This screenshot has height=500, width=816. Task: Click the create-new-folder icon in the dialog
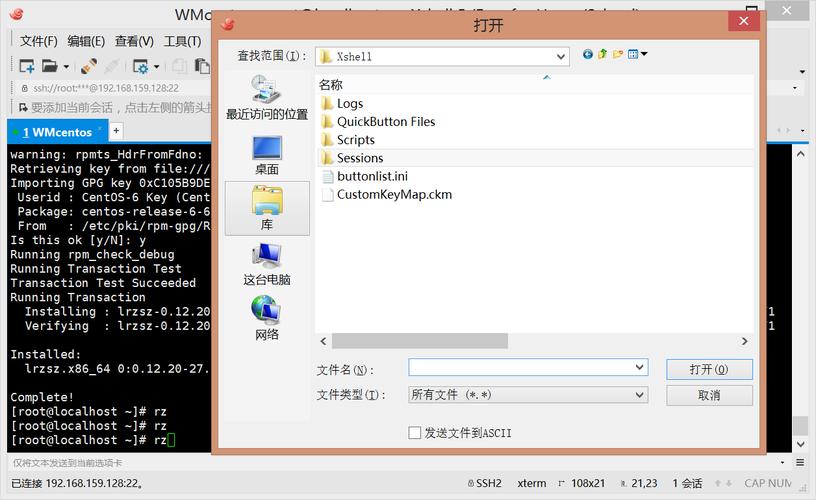tap(618, 54)
